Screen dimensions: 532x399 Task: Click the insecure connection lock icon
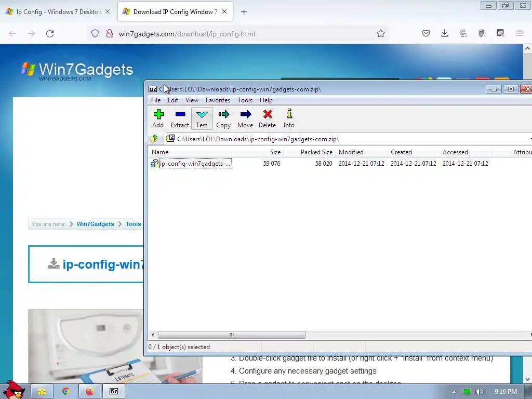click(x=109, y=33)
